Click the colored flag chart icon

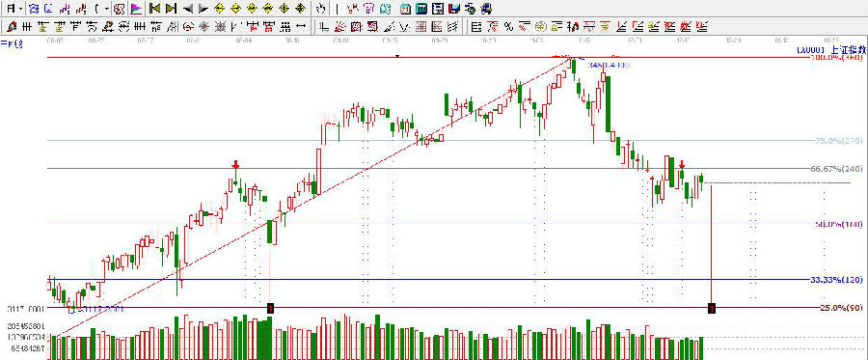137,9
